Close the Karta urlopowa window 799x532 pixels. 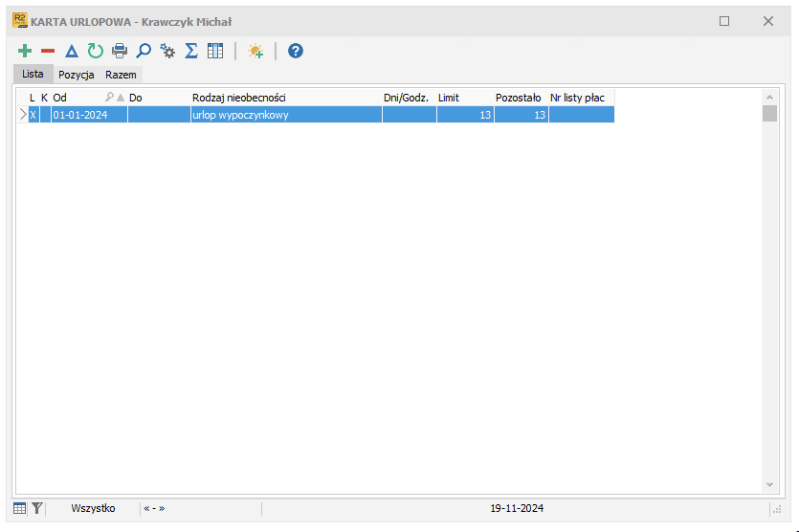768,21
